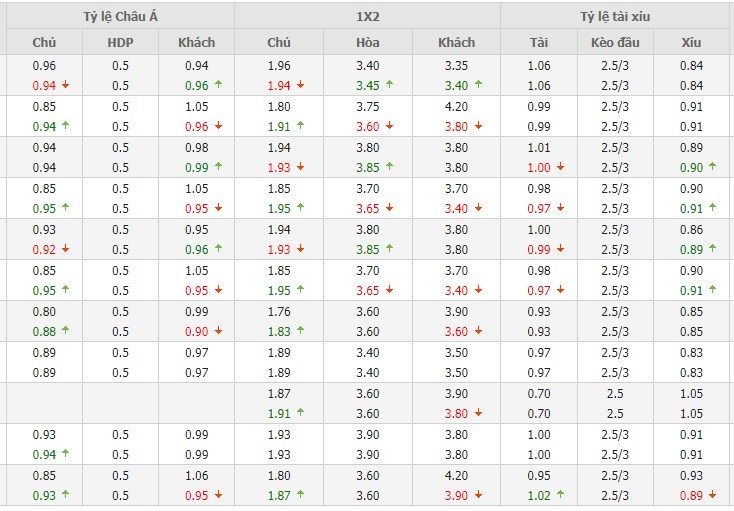Select the Tỷ lệ tài xỉu header
734x511 pixels.
point(616,15)
